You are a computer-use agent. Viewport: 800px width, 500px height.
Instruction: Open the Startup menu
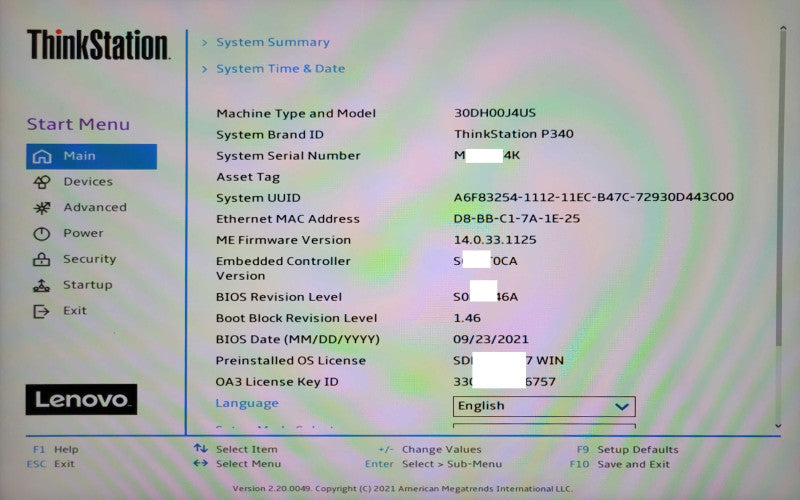pos(88,285)
